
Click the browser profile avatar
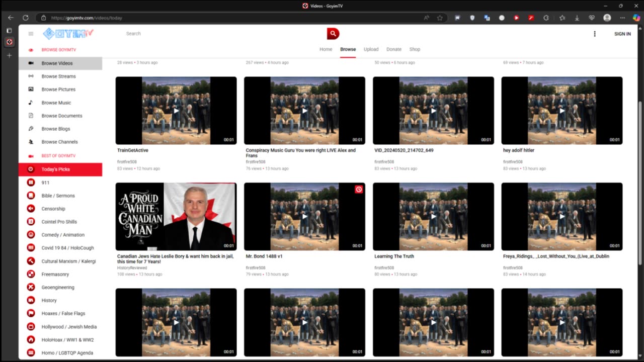click(x=607, y=18)
